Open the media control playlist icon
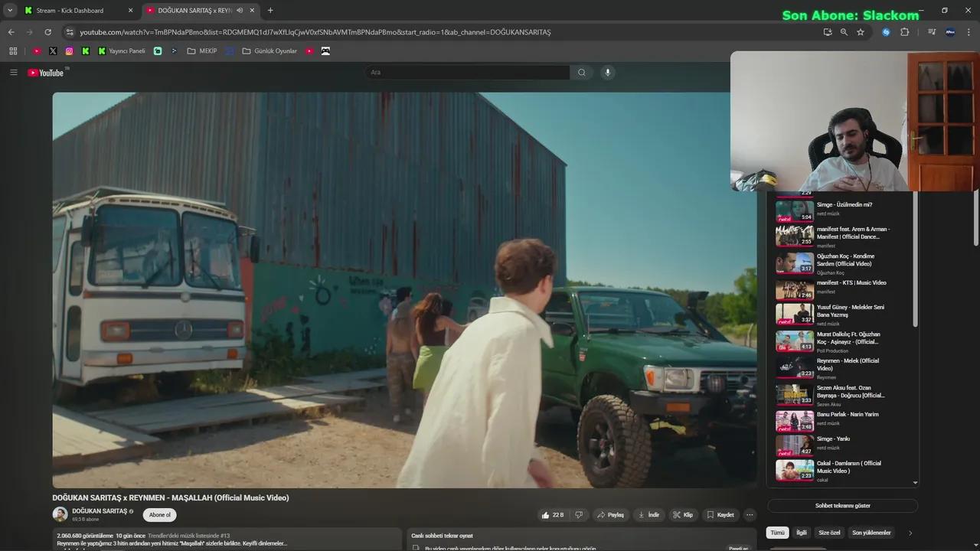This screenshot has height=551, width=980. [932, 32]
